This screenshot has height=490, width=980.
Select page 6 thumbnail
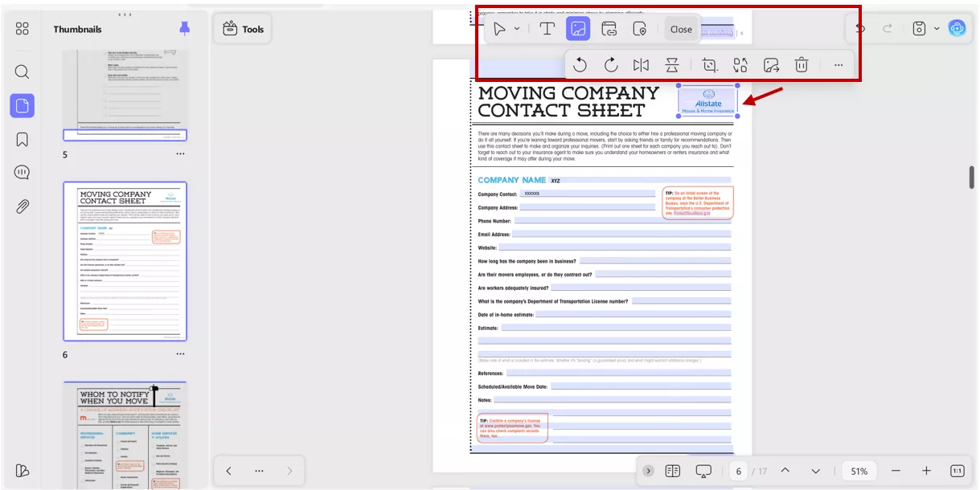[125, 261]
